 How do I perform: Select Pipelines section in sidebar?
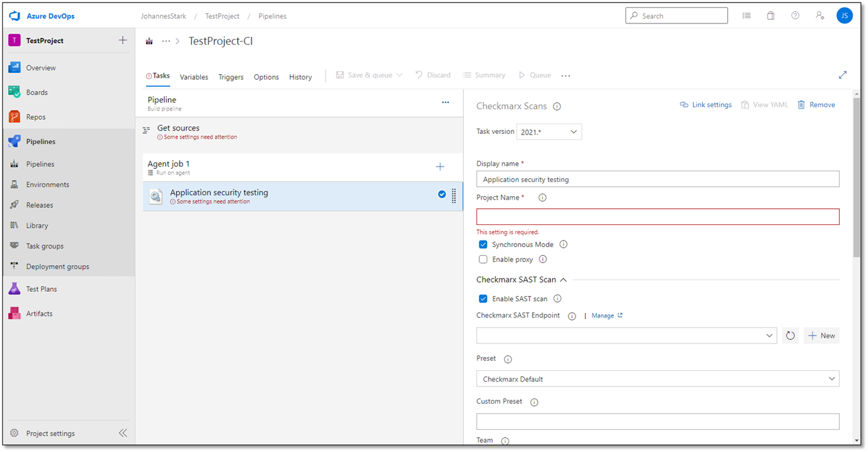coord(68,141)
